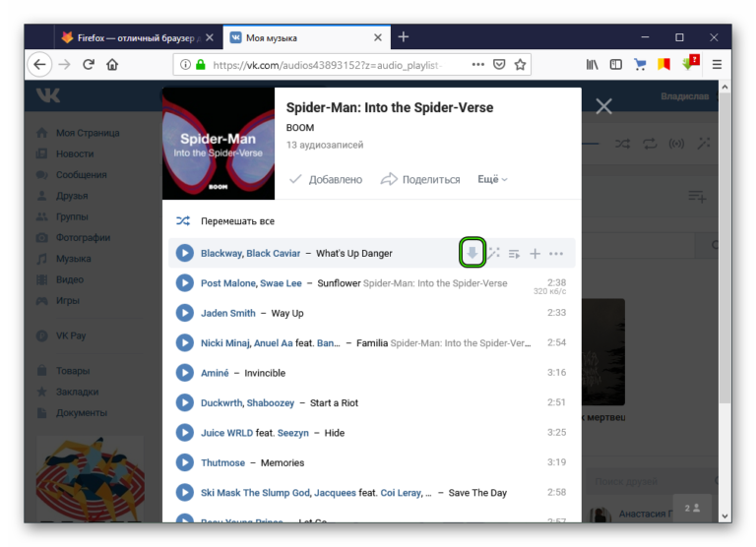756x547 pixels.
Task: Open artist Jaden Smith link
Action: [x=228, y=313]
